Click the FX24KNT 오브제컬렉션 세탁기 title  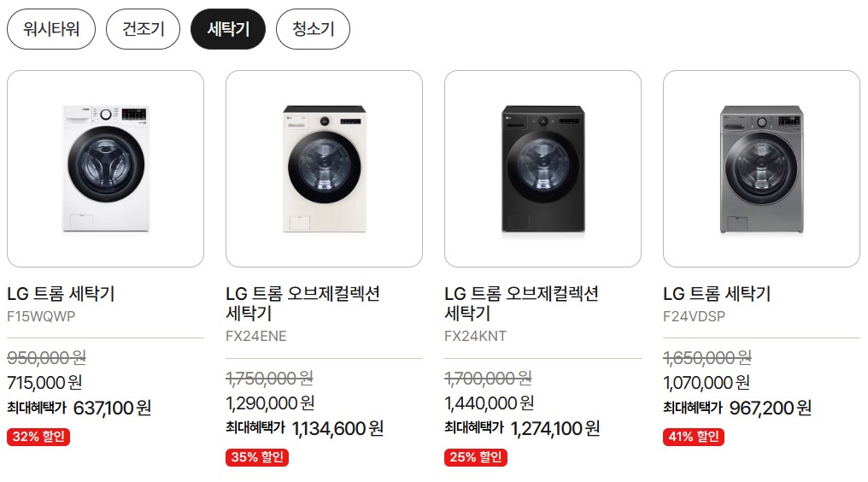click(x=521, y=303)
